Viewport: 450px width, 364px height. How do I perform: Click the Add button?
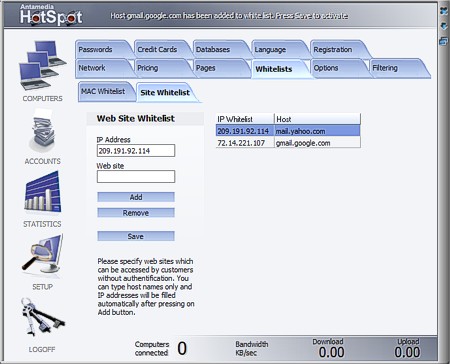point(136,197)
